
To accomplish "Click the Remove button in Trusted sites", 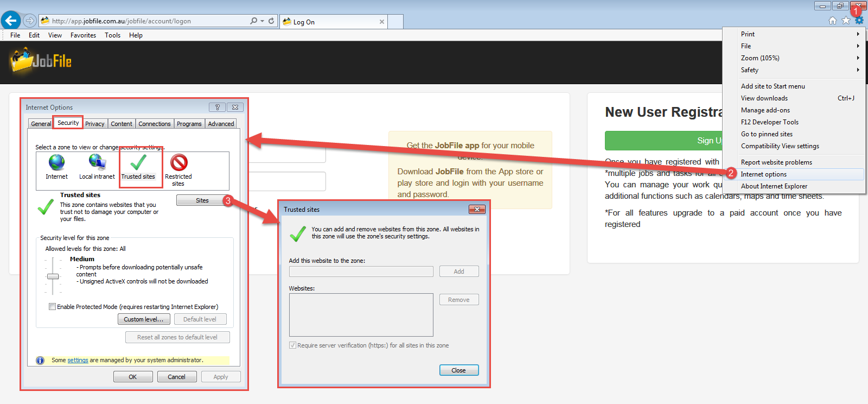I will coord(459,300).
